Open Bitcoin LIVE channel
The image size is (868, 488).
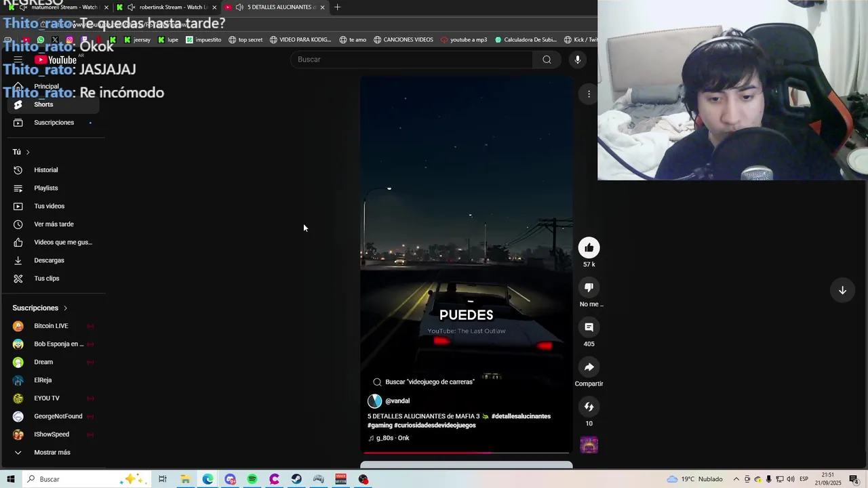(x=53, y=326)
